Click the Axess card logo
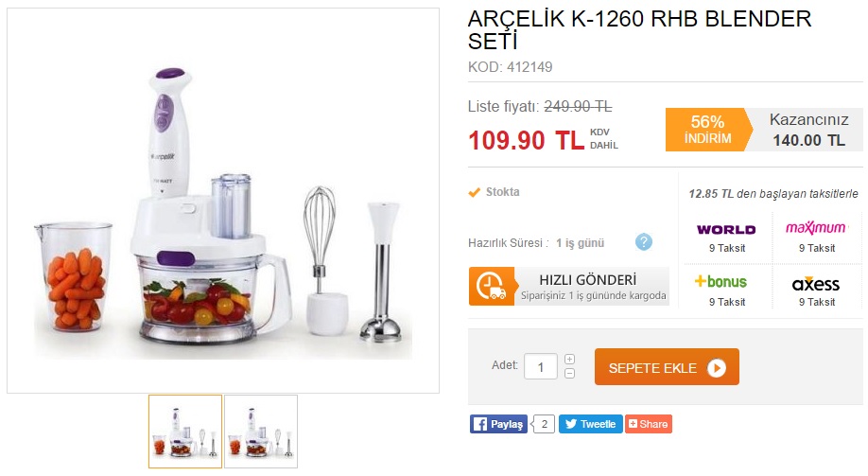The image size is (868, 476). click(815, 284)
